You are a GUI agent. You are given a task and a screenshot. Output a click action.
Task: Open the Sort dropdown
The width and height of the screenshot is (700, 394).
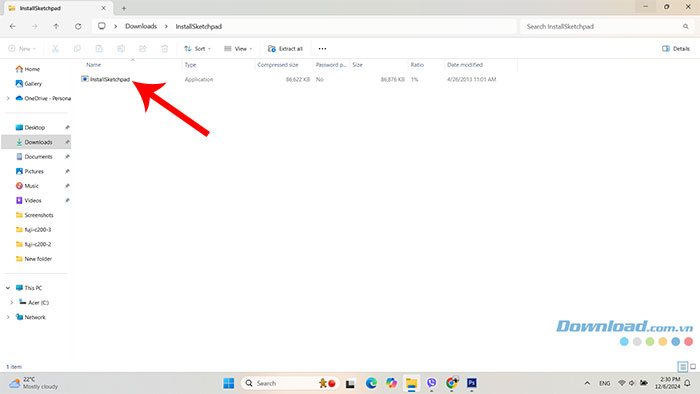(x=197, y=49)
